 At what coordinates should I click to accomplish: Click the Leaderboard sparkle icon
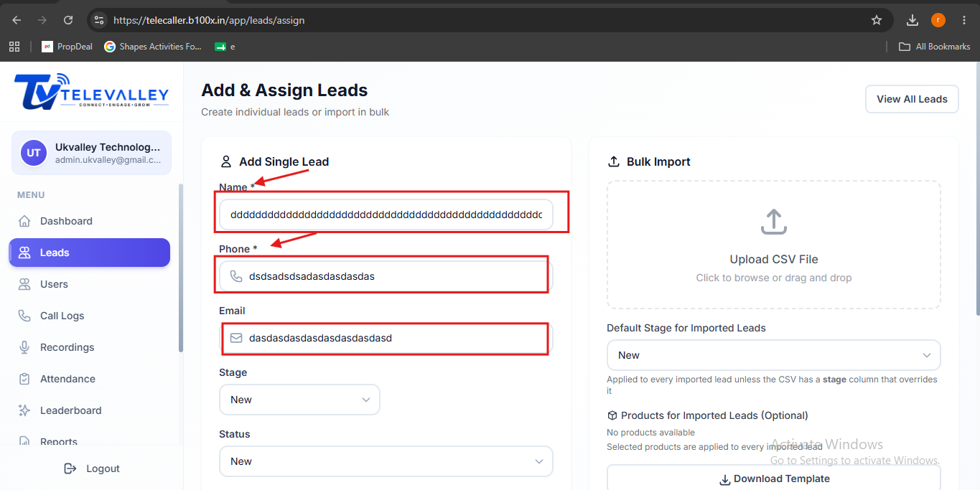tap(24, 410)
